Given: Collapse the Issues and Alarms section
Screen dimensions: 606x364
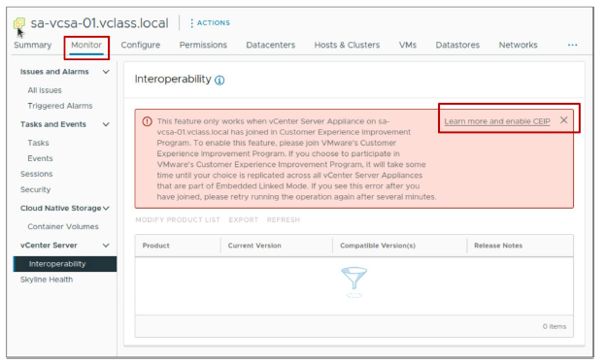Looking at the screenshot, I should click(x=106, y=72).
